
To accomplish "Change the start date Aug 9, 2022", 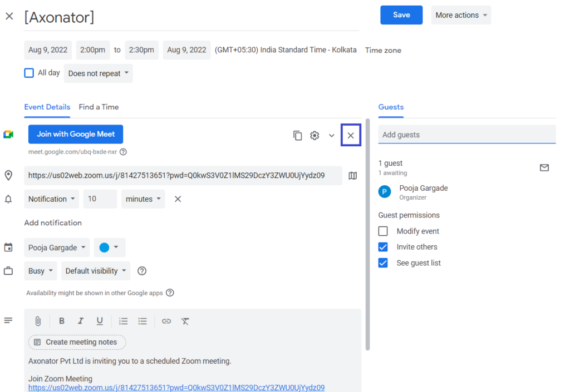I will (48, 50).
